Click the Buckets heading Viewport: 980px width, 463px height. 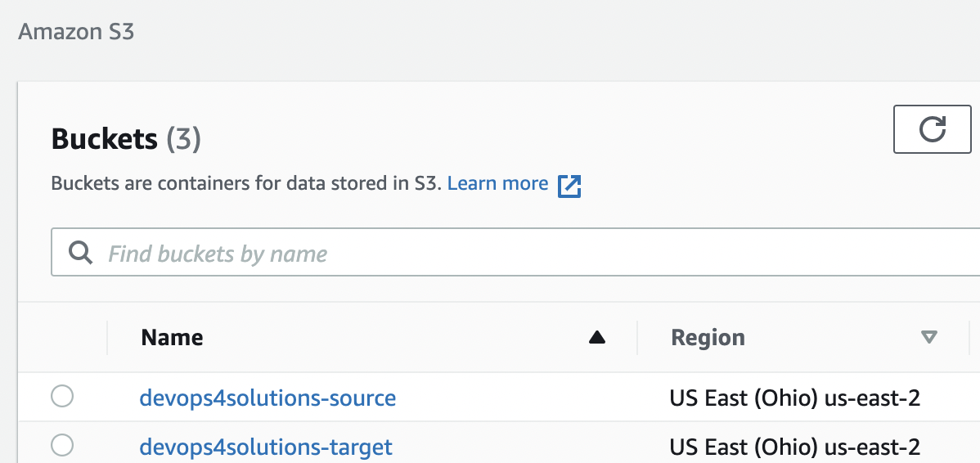(x=104, y=139)
